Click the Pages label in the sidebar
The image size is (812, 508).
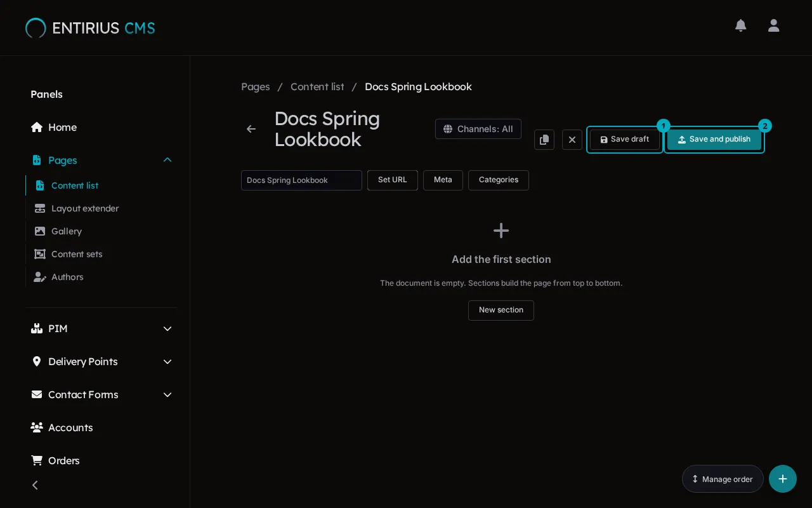(63, 160)
